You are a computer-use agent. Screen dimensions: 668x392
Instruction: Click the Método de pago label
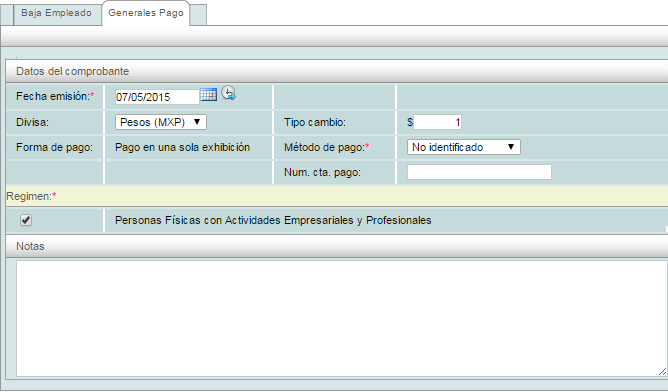(x=326, y=147)
